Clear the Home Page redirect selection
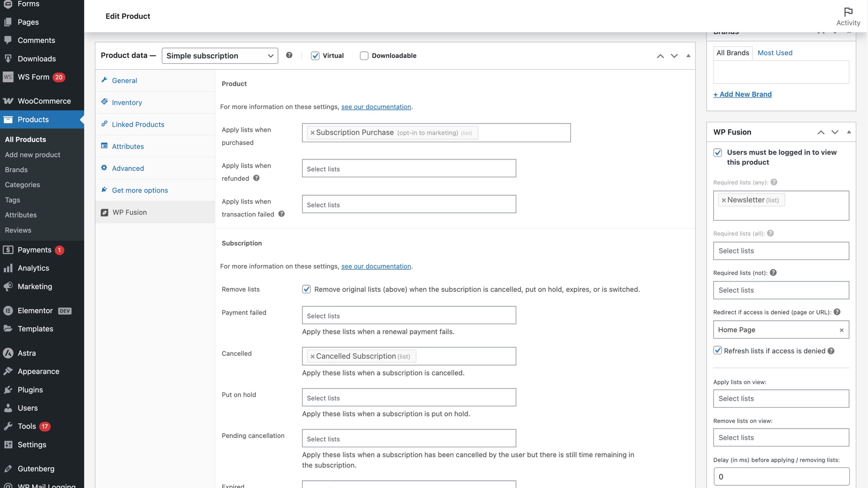The height and width of the screenshot is (488, 868). tap(841, 330)
